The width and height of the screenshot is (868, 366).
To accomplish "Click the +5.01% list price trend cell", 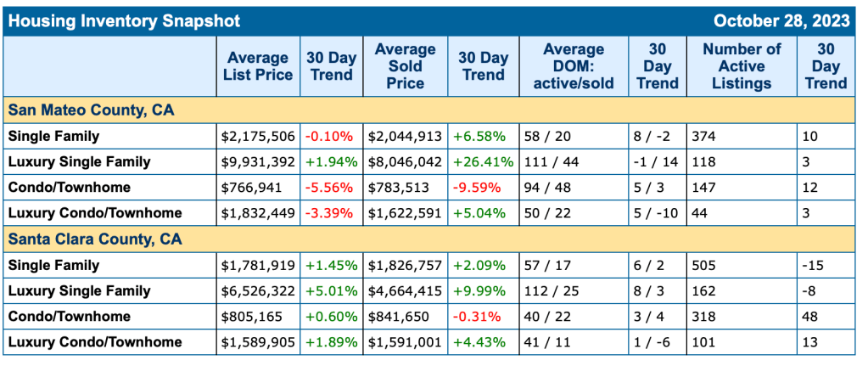I will pos(332,290).
